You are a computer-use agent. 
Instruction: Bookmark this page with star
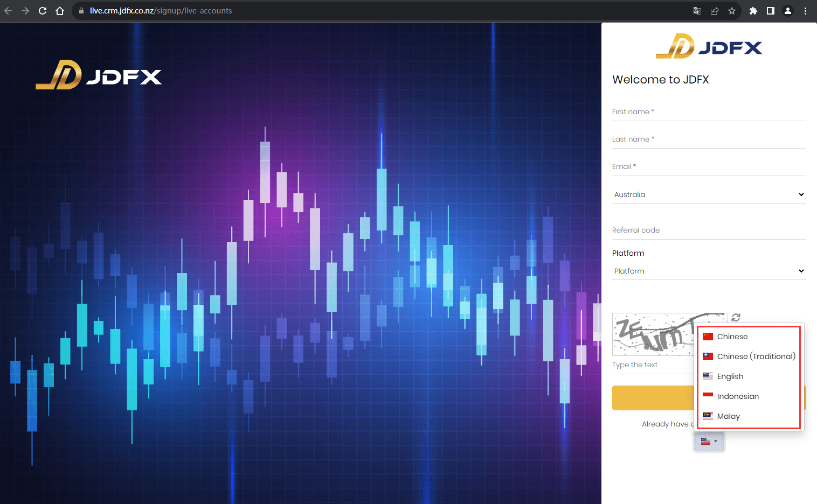click(x=732, y=11)
